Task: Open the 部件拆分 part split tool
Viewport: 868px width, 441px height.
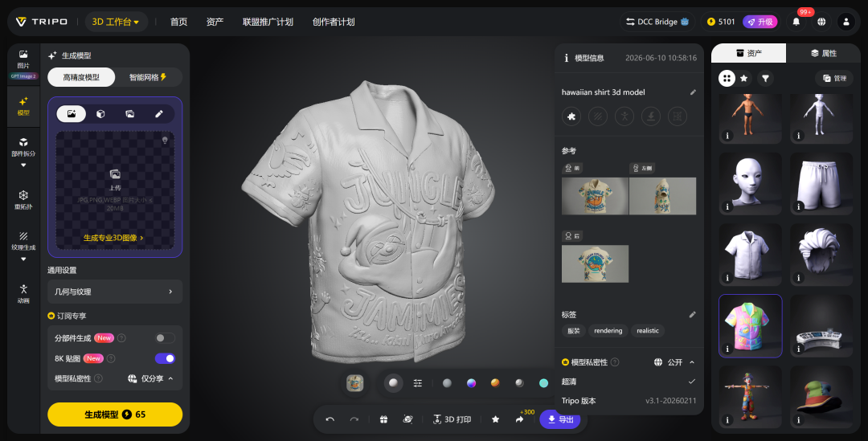Action: click(23, 147)
